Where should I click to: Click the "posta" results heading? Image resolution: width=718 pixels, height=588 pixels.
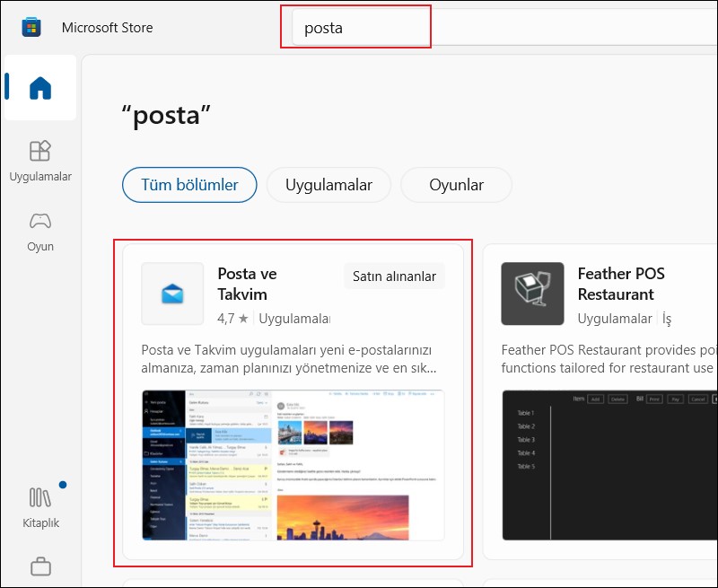[x=166, y=115]
